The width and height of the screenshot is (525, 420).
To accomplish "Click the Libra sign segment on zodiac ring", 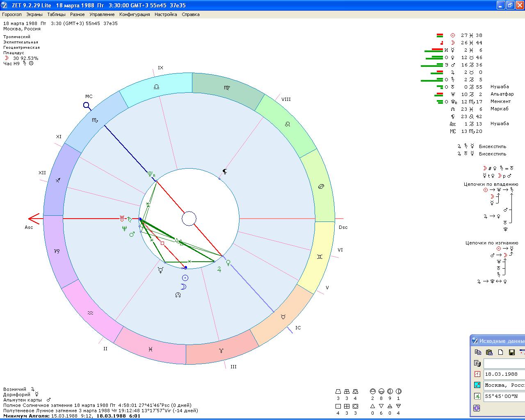I will click(156, 87).
